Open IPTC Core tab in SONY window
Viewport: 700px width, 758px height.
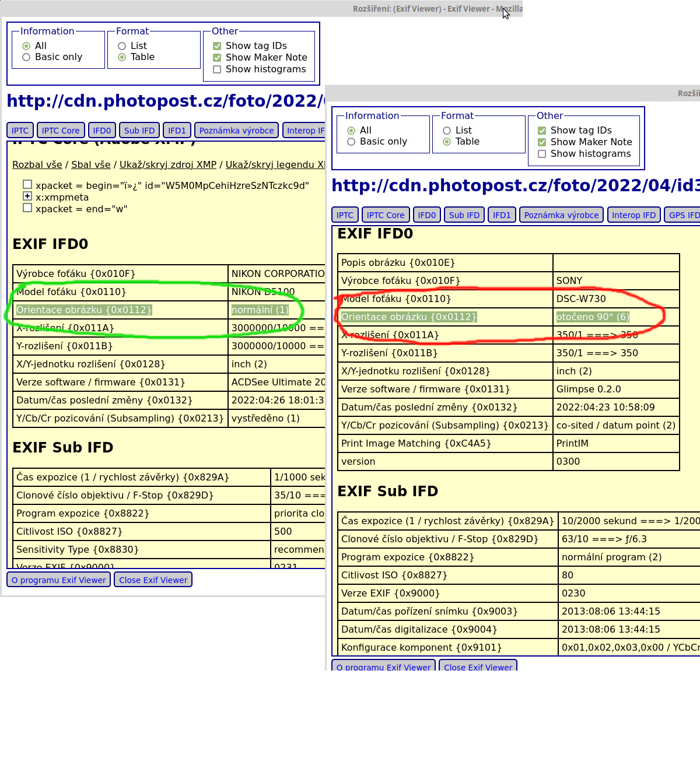(386, 215)
